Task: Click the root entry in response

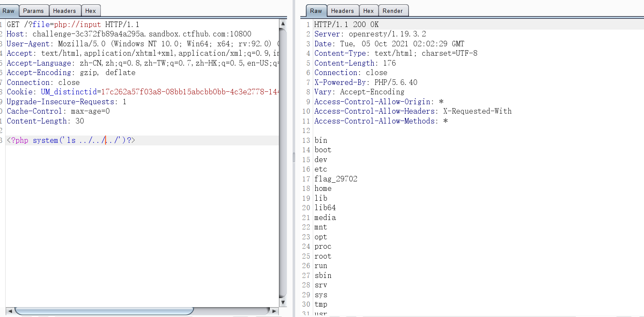Action: tap(323, 256)
